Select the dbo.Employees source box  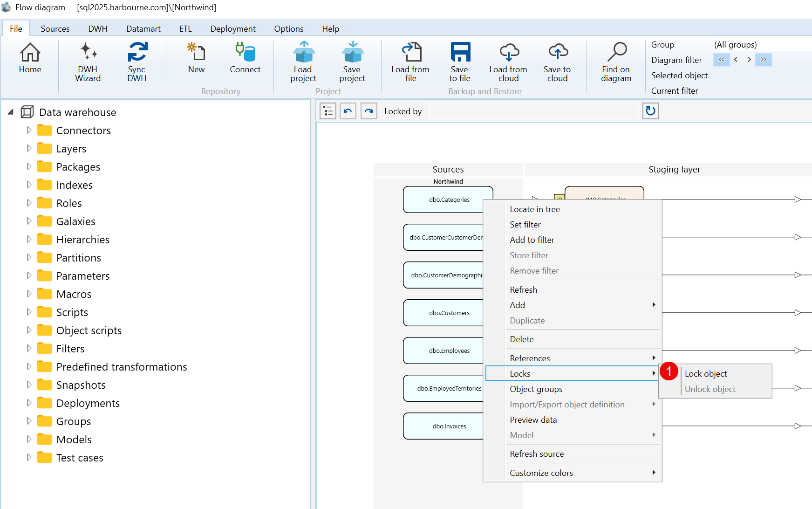[443, 351]
